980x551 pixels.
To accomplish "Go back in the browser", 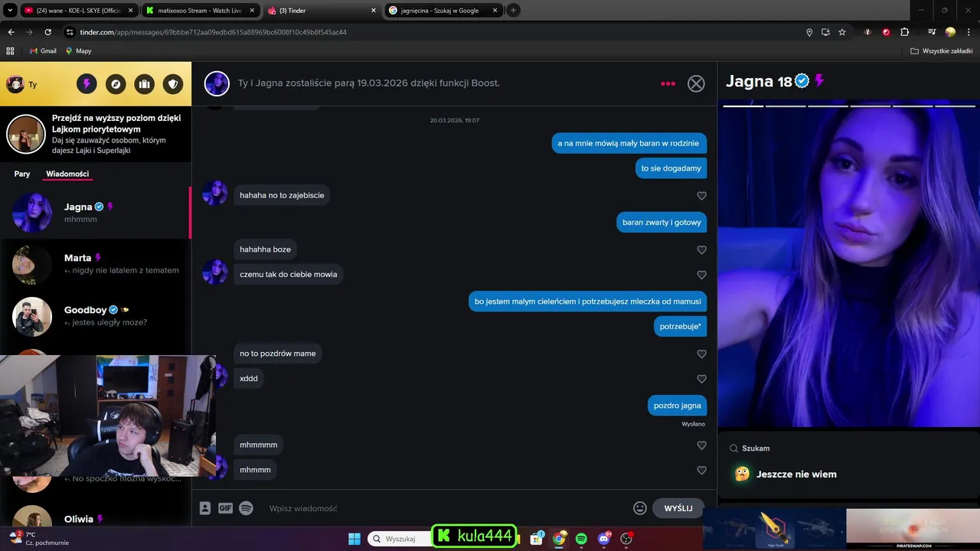I will click(x=11, y=32).
